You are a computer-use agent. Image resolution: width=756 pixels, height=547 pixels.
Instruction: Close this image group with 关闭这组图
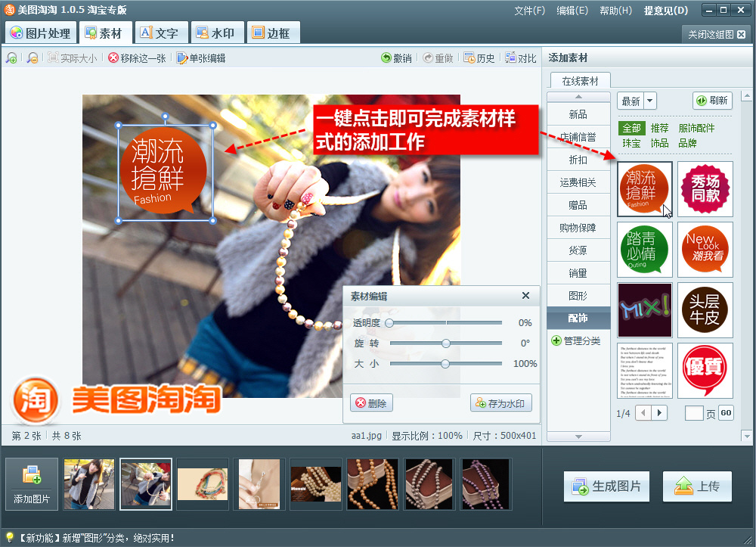point(717,34)
